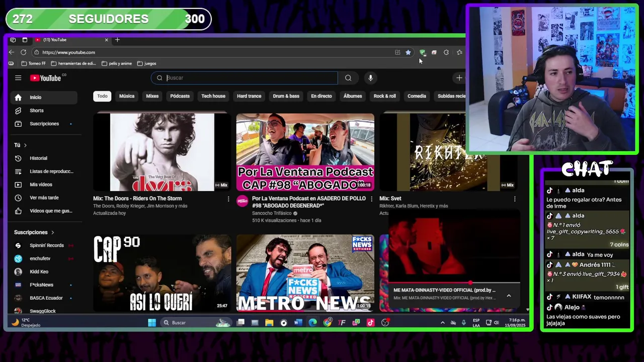
Task: Click the browser address bar URL
Action: coord(68,52)
